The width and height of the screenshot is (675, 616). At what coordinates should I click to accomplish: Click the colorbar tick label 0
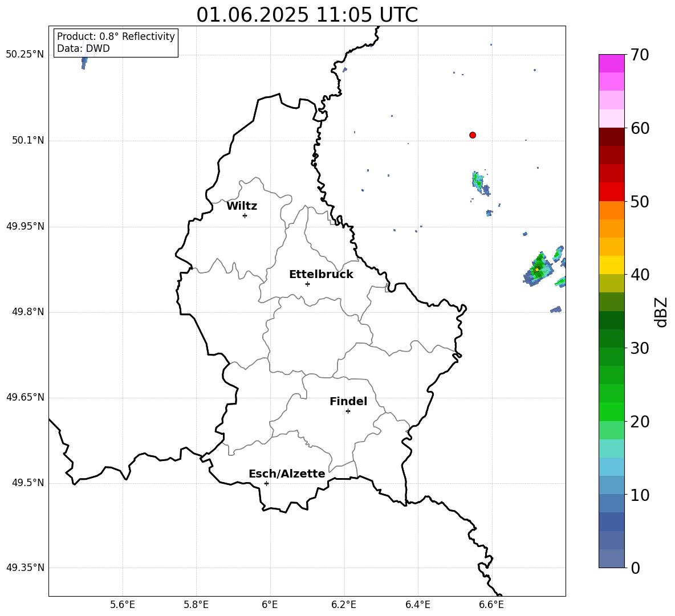(x=636, y=568)
